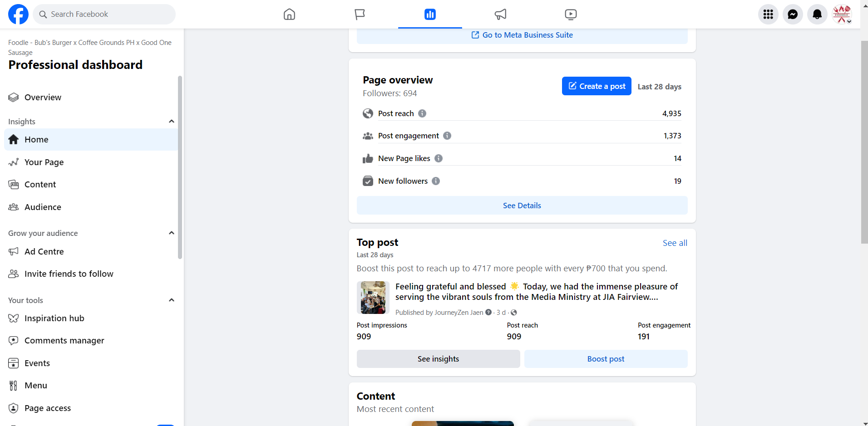
Task: Click the Post impressions value 909
Action: [364, 337]
